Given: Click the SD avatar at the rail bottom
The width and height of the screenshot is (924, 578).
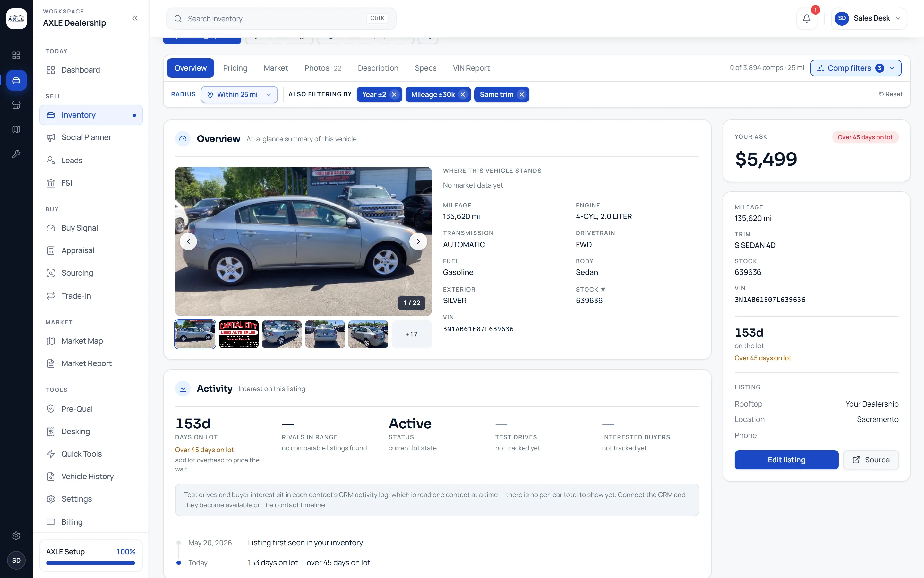Looking at the screenshot, I should coord(16,560).
